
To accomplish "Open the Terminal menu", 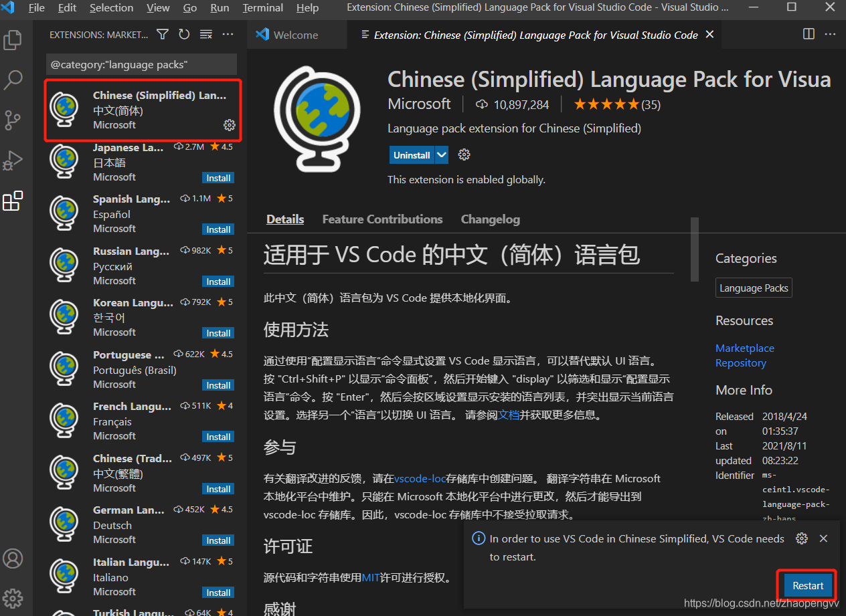I will (263, 7).
